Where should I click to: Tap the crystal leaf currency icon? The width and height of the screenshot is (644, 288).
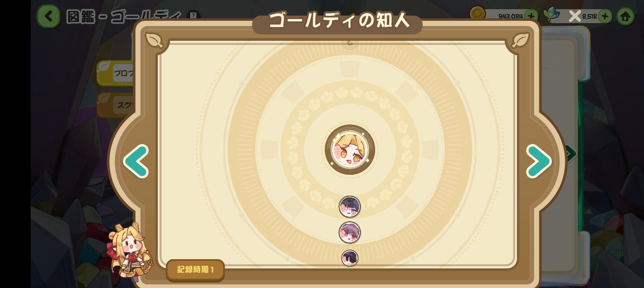(551, 15)
